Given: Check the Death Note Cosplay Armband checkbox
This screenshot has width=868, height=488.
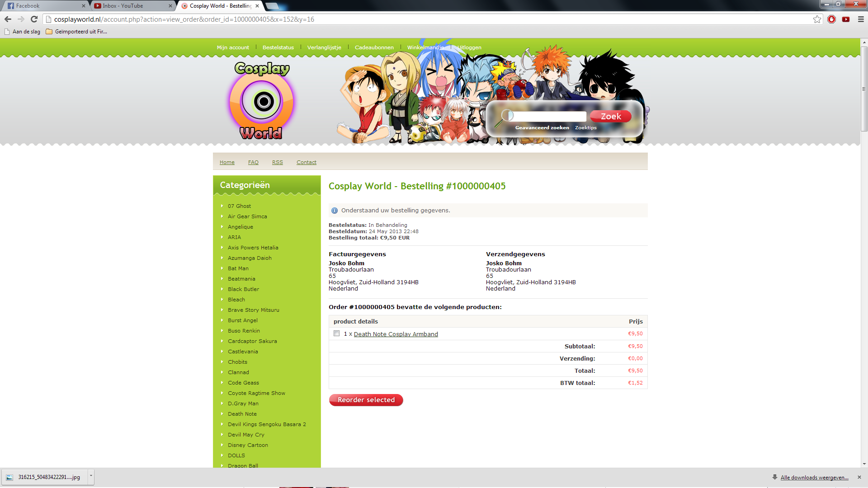Looking at the screenshot, I should [x=336, y=333].
